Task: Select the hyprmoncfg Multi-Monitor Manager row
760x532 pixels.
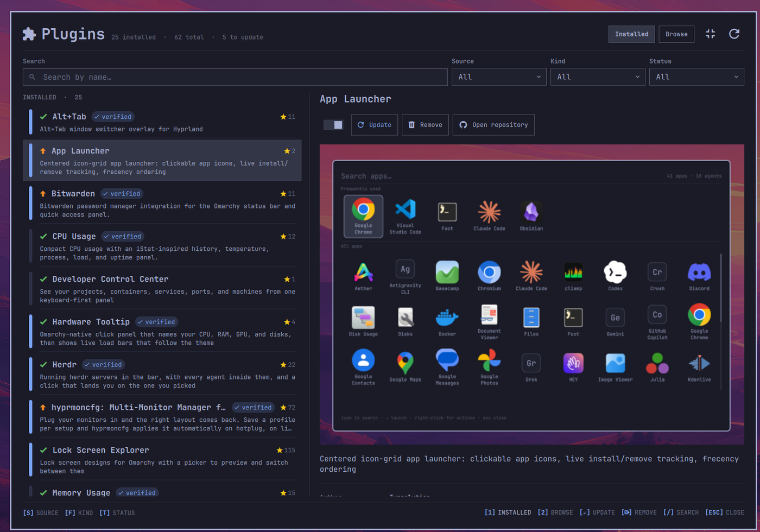Action: (162, 417)
